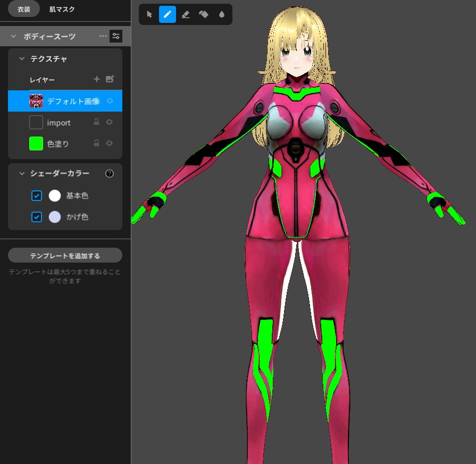This screenshot has height=464, width=476.
Task: Select the pen brush tool
Action: pyautogui.click(x=168, y=14)
